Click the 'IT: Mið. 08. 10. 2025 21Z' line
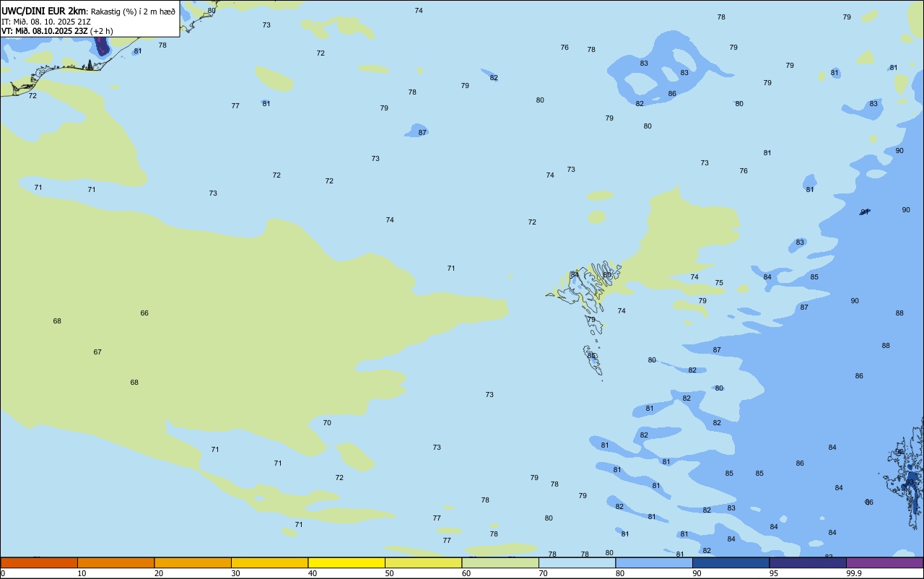 coord(46,22)
